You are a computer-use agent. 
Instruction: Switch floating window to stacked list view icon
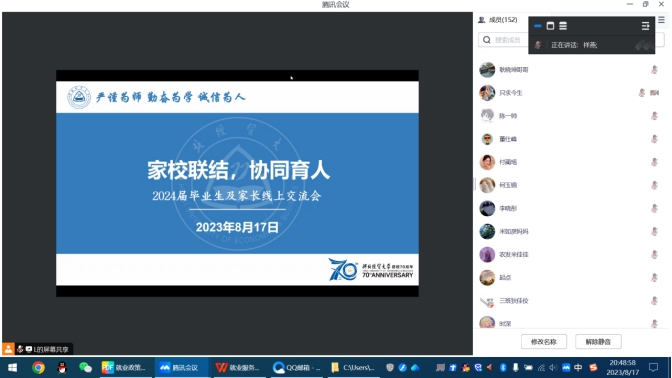(x=563, y=26)
